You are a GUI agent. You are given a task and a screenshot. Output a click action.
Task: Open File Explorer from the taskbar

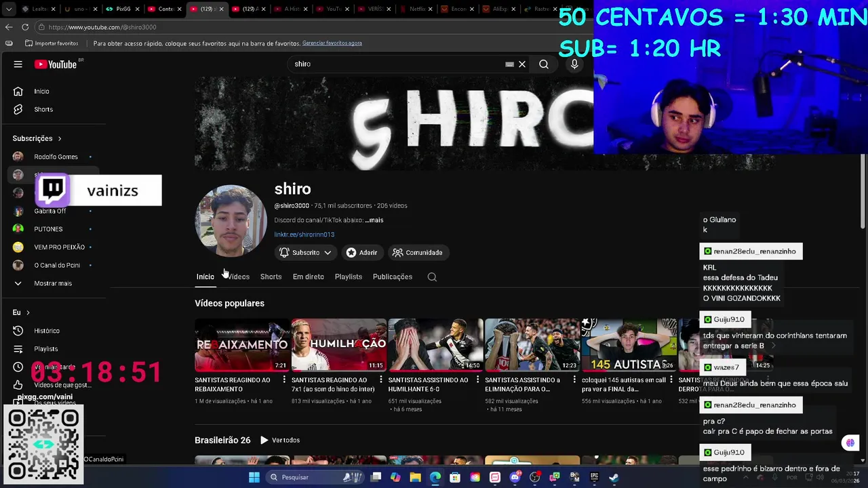pos(415,477)
